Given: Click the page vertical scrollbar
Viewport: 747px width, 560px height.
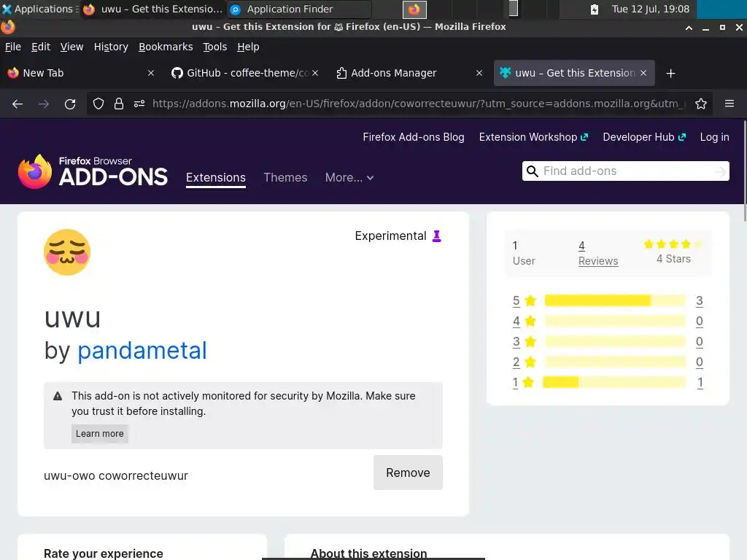Looking at the screenshot, I should tap(745, 171).
